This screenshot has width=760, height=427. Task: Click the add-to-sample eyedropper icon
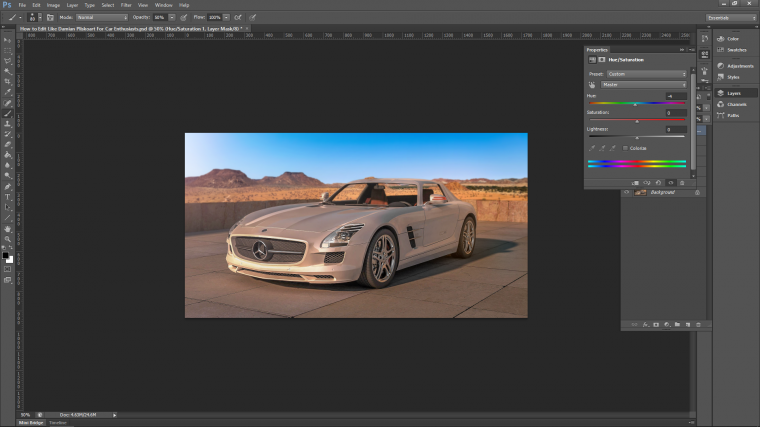click(602, 148)
